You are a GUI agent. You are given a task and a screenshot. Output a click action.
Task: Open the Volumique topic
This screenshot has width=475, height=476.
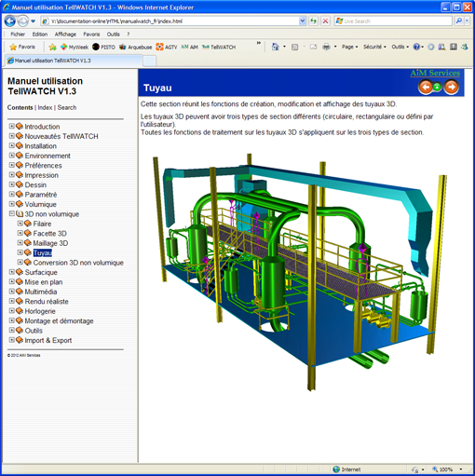click(x=40, y=204)
